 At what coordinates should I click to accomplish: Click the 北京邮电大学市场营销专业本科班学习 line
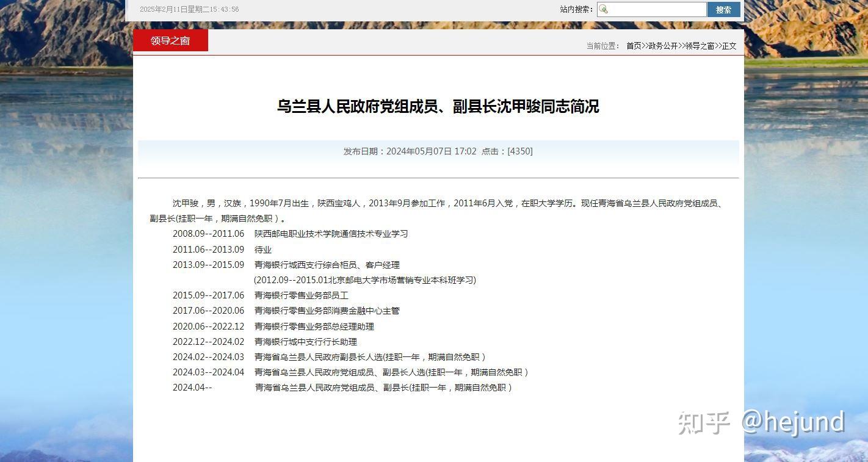coord(365,280)
